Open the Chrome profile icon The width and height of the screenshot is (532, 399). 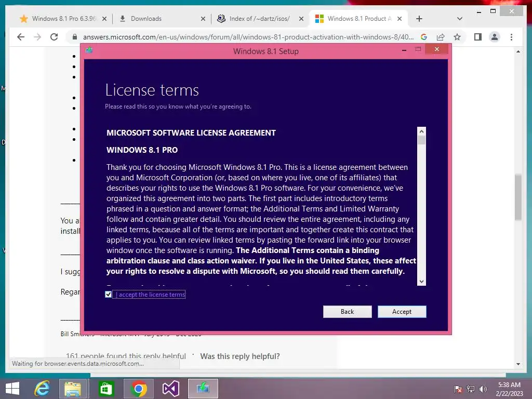pyautogui.click(x=495, y=37)
